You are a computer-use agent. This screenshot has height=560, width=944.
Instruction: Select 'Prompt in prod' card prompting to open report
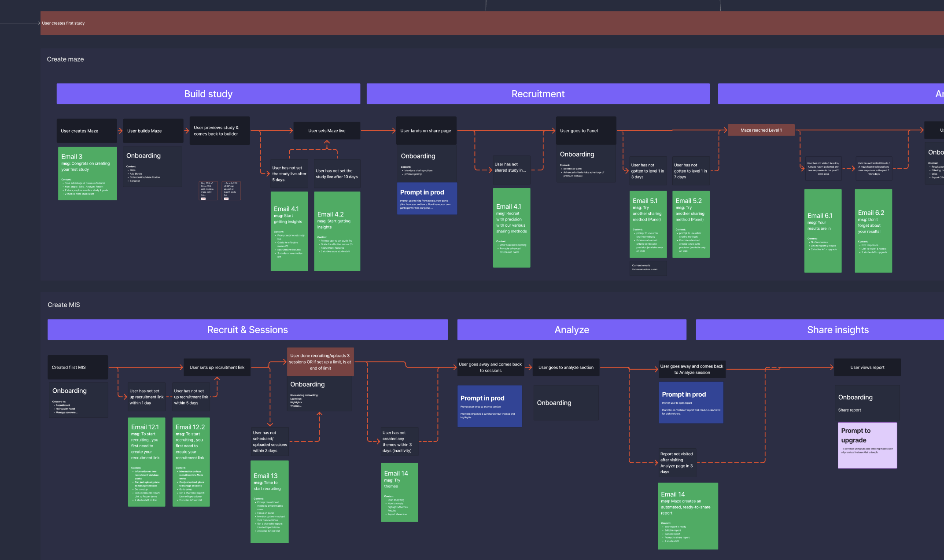pos(691,402)
